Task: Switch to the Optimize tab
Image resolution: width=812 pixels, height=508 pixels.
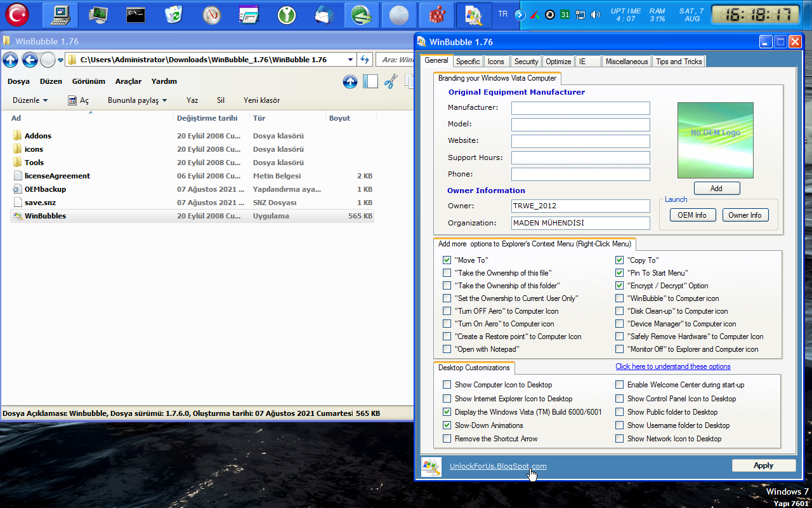Action: pyautogui.click(x=558, y=62)
